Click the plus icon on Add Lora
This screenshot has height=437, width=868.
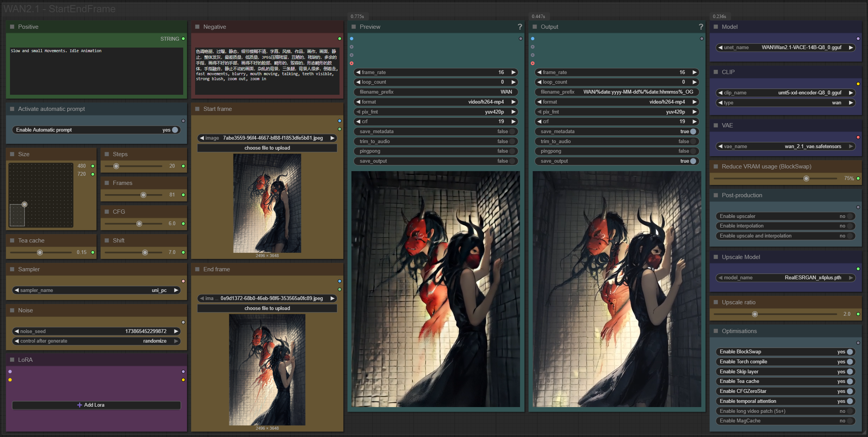[x=80, y=405]
